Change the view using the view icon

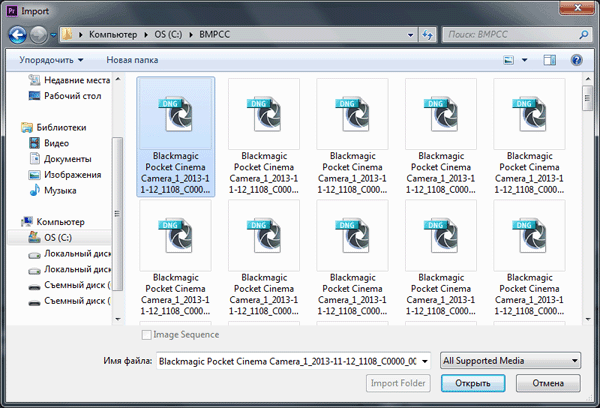[x=509, y=60]
